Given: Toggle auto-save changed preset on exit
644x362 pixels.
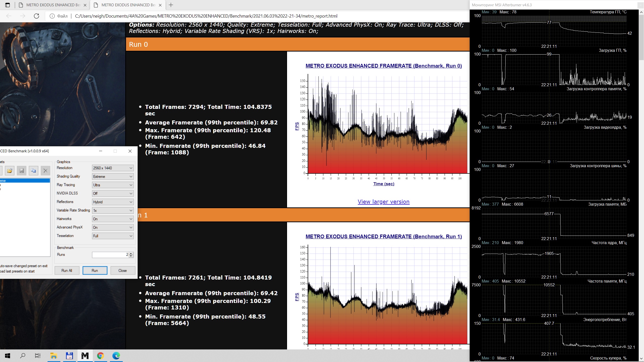Looking at the screenshot, I should pos(24,266).
